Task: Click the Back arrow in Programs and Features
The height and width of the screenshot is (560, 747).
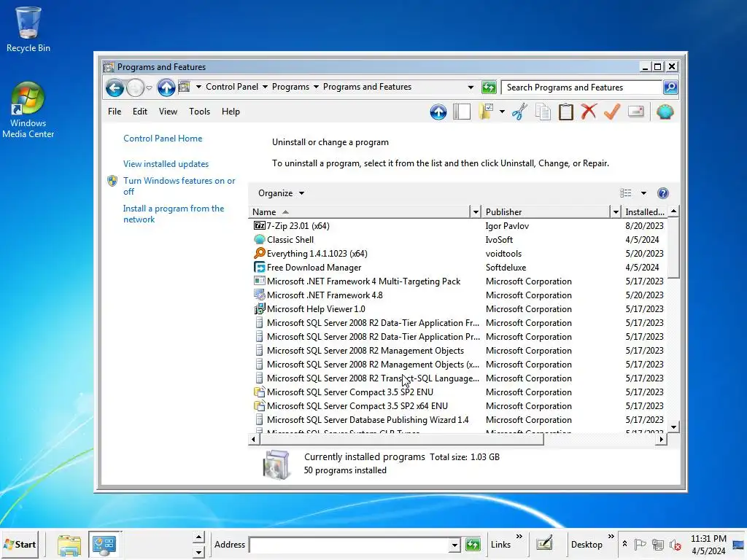Action: pos(115,87)
